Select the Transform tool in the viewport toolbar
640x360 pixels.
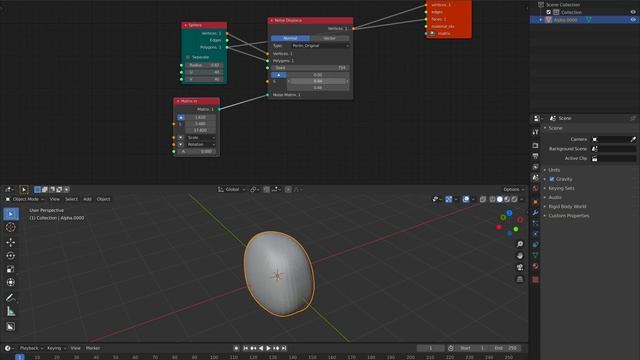11,282
